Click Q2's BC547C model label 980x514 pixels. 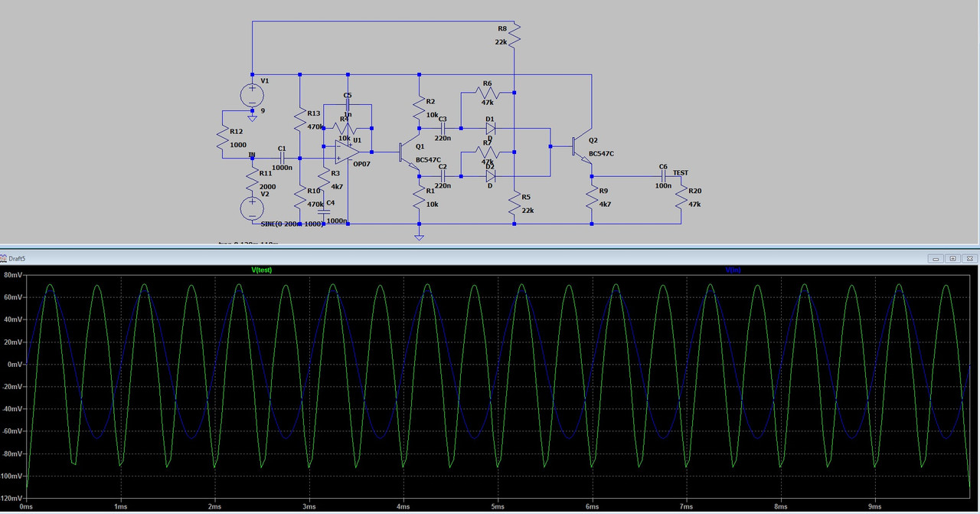point(601,153)
